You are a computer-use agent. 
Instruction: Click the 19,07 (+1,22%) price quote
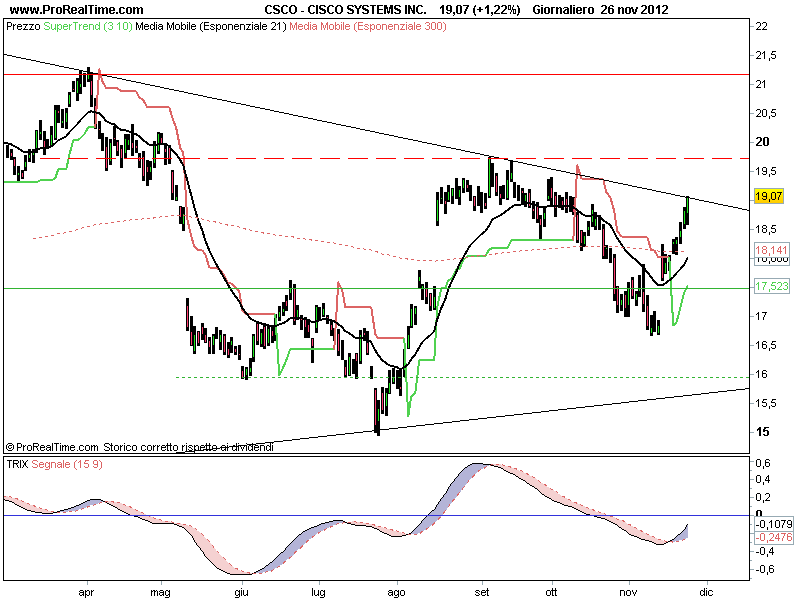480,9
